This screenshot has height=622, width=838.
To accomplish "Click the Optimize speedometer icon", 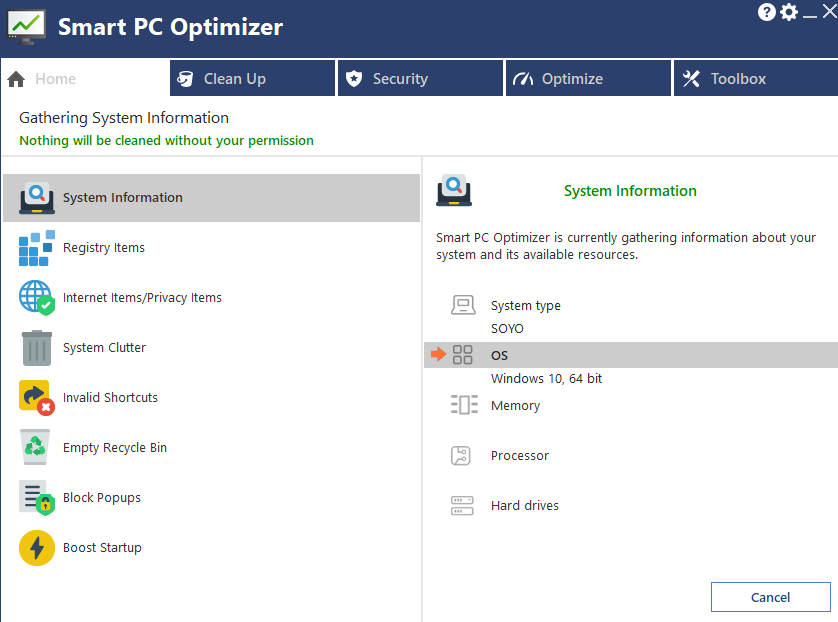I will pos(523,79).
